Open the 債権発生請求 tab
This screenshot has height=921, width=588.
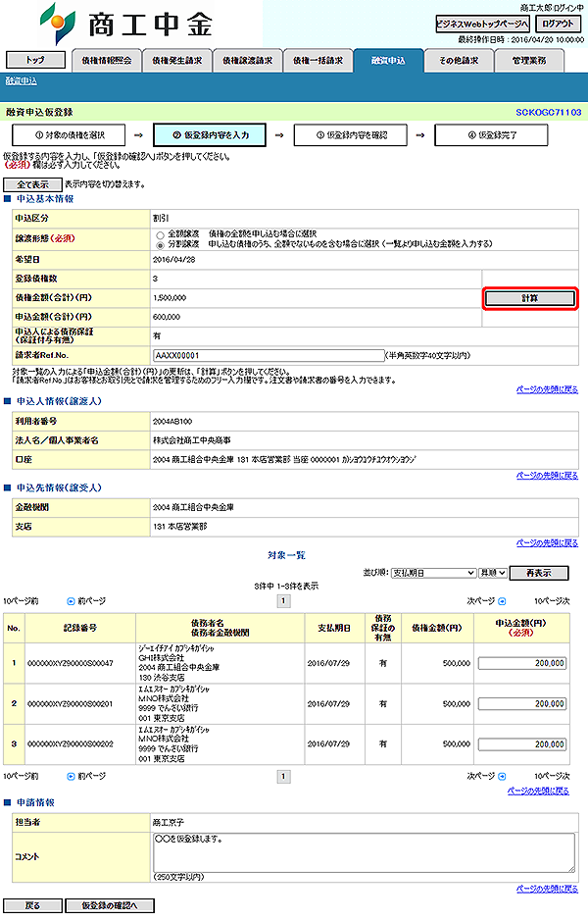pos(176,61)
